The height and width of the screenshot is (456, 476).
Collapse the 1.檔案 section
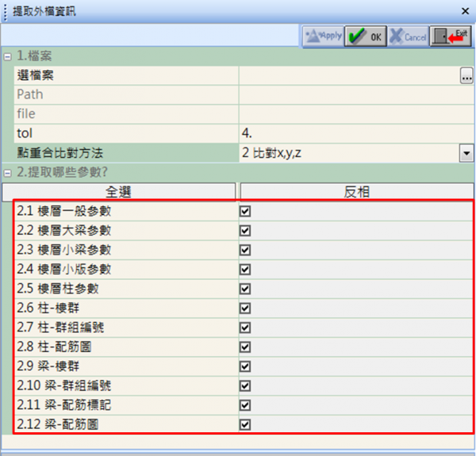click(x=7, y=57)
